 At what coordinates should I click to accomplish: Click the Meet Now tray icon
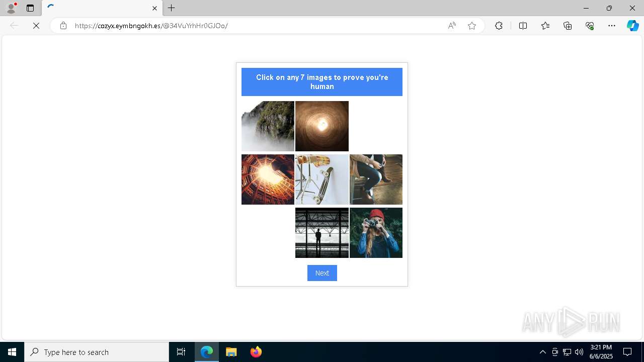(555, 352)
